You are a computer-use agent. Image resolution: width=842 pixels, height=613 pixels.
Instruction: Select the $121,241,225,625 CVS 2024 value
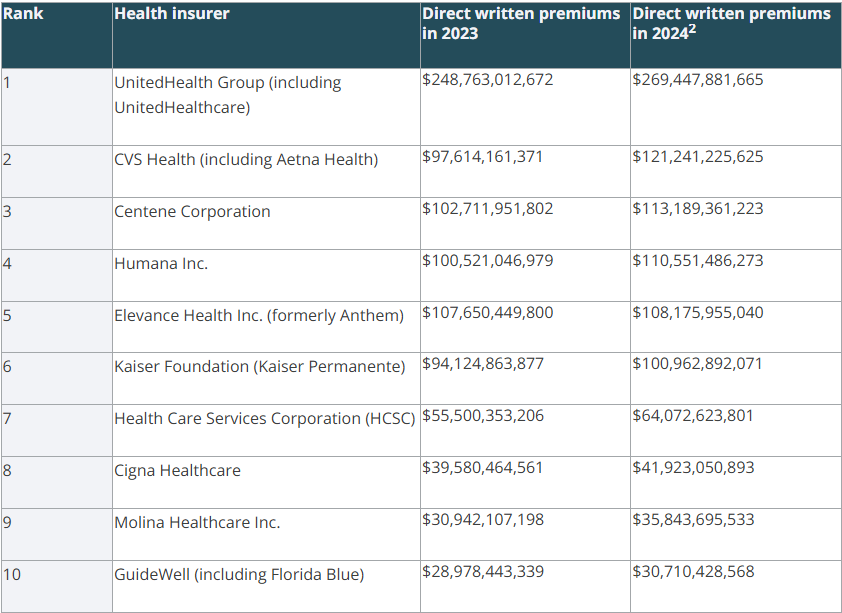697,157
